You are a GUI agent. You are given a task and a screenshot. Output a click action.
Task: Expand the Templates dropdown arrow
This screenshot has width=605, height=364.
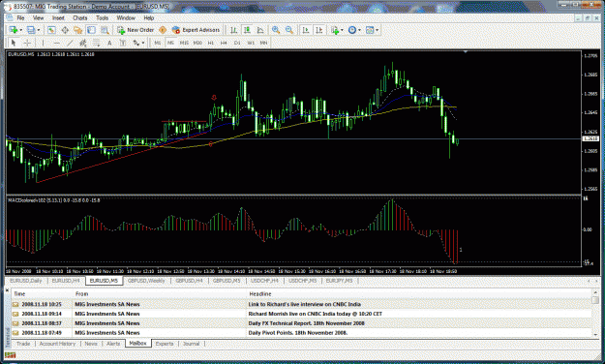(x=377, y=30)
